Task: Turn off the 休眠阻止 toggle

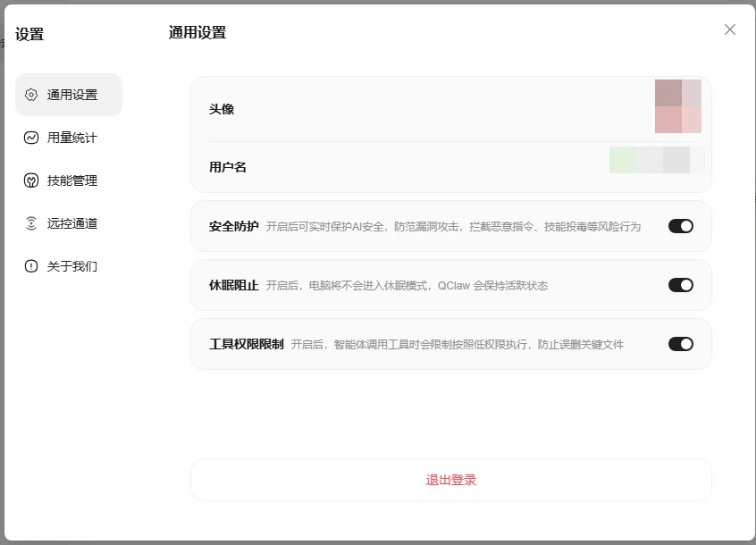Action: pos(680,284)
